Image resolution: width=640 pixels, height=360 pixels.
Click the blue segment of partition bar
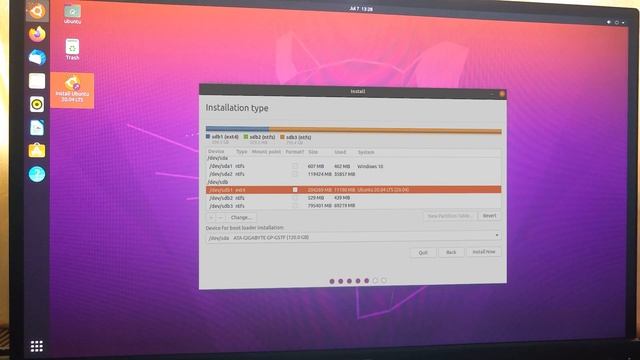click(237, 129)
